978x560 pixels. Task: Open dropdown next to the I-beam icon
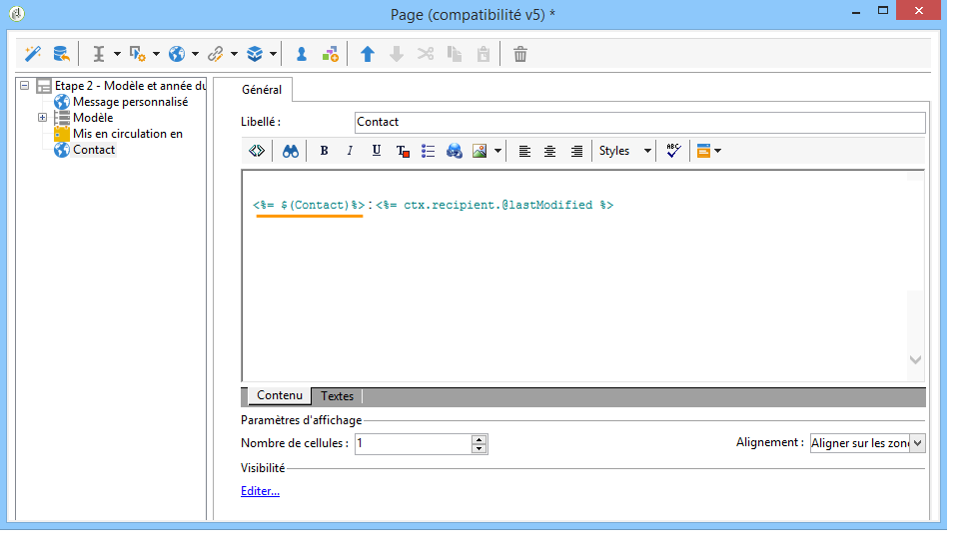click(117, 54)
